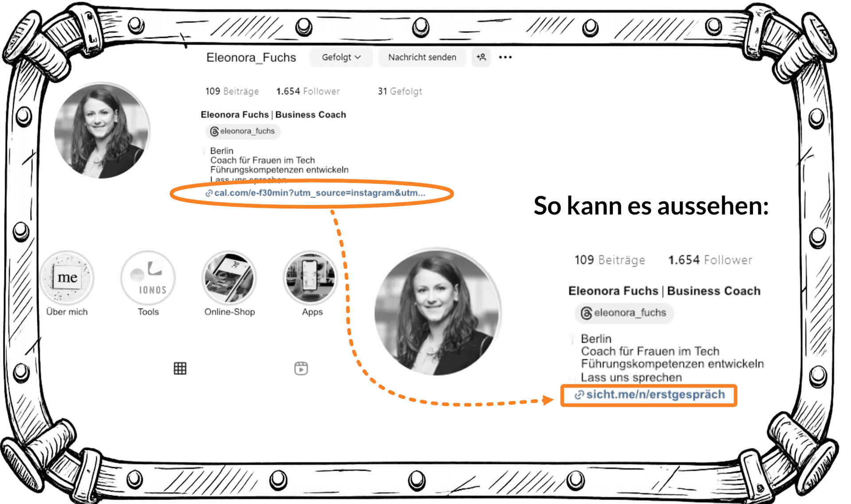Open the eleonora_fuchs Threads badge
The height and width of the screenshot is (504, 851).
point(243,131)
